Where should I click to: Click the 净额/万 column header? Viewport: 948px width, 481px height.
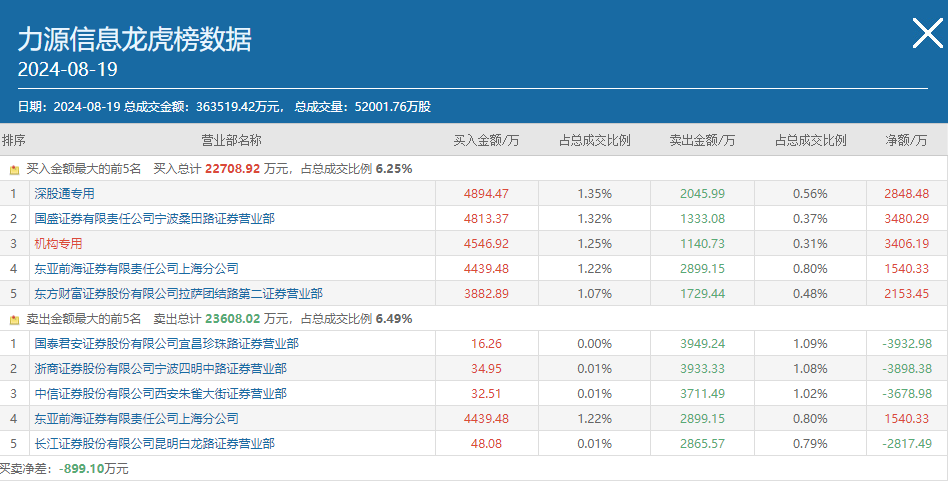coord(906,140)
